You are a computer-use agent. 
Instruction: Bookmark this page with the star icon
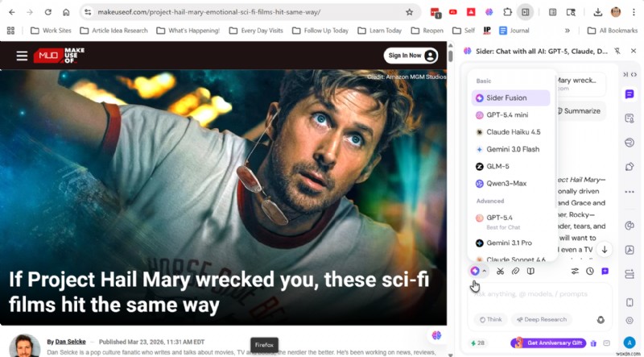click(x=409, y=12)
